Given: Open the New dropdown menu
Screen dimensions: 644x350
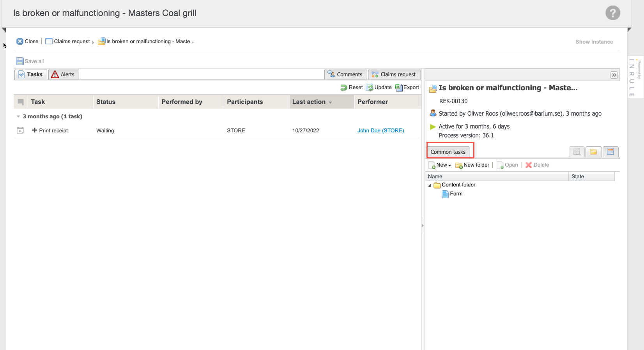Looking at the screenshot, I should coord(440,165).
